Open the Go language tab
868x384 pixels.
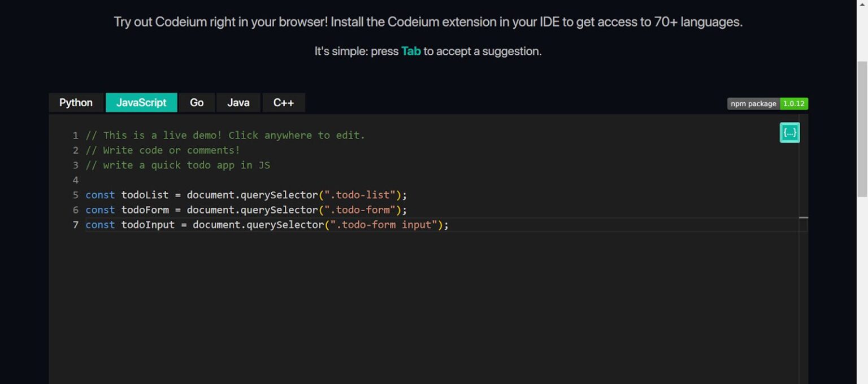(x=197, y=102)
